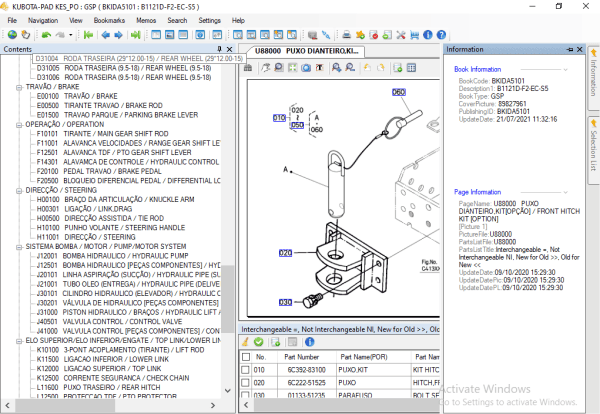
Task: Jump to last page with green arrow
Action: pos(135,35)
